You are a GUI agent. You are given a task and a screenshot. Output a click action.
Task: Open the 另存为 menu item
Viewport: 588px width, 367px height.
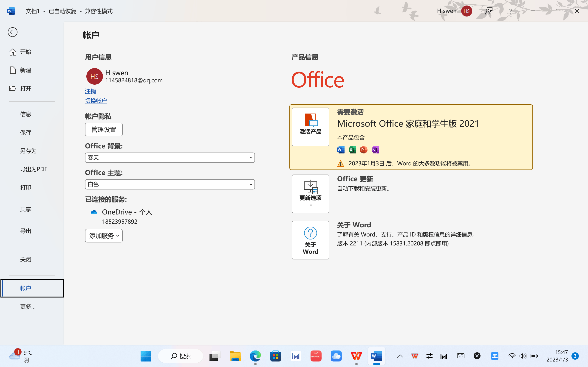(x=28, y=151)
